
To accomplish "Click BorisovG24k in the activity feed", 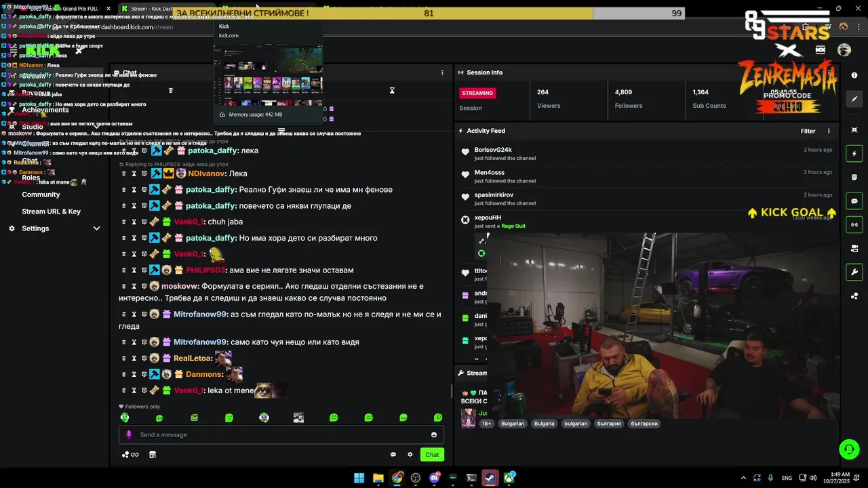I will pos(493,150).
